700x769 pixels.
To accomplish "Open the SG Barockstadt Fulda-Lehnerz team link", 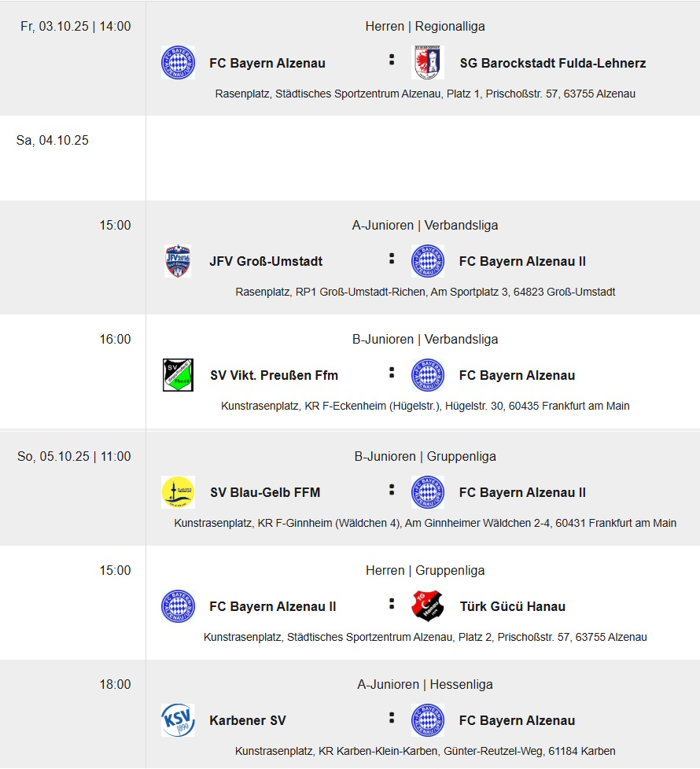I will coord(553,63).
